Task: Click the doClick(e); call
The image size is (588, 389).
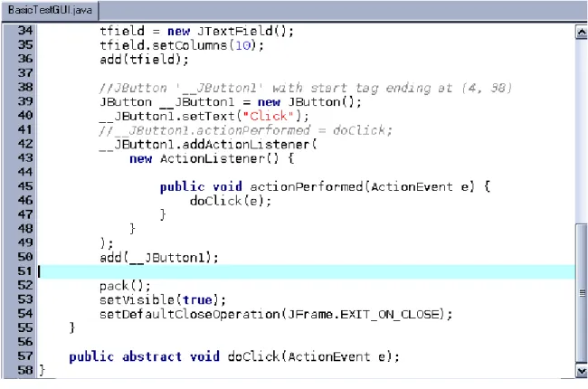Action: pos(231,201)
